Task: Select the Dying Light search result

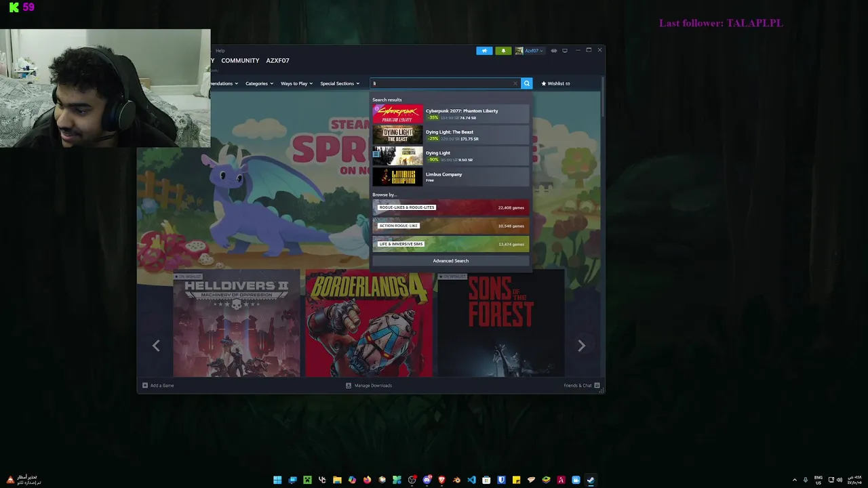Action: 450,156
